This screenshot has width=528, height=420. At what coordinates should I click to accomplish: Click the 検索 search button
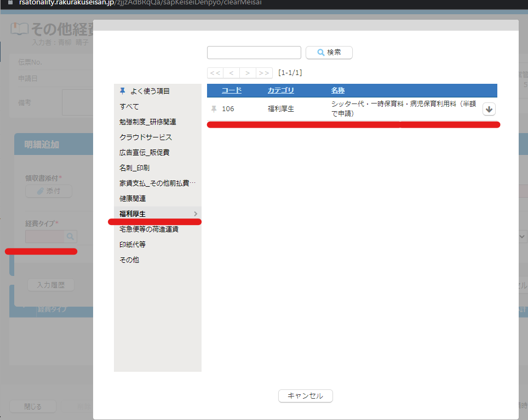point(329,53)
